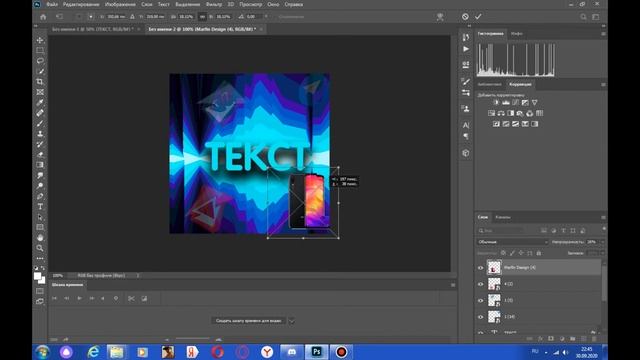Screen dimensions: 640x360
Task: Select the Zoom tool
Action: pyautogui.click(x=40, y=248)
